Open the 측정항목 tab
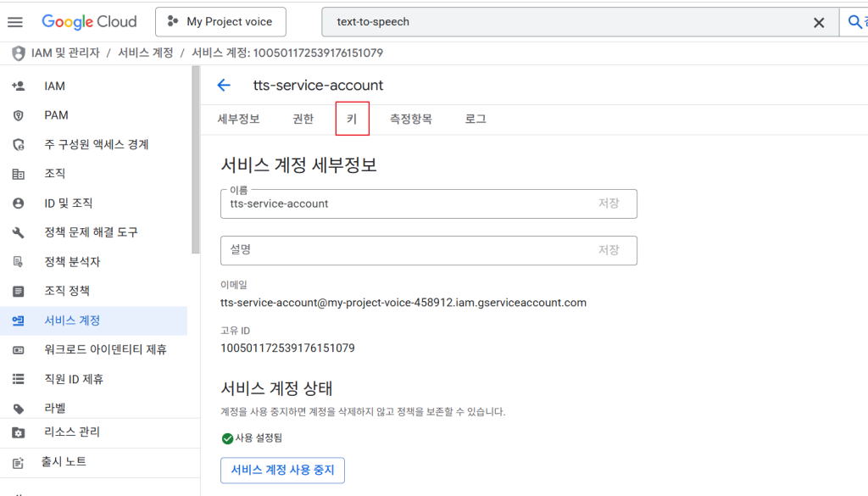This screenshot has height=496, width=868. point(410,120)
